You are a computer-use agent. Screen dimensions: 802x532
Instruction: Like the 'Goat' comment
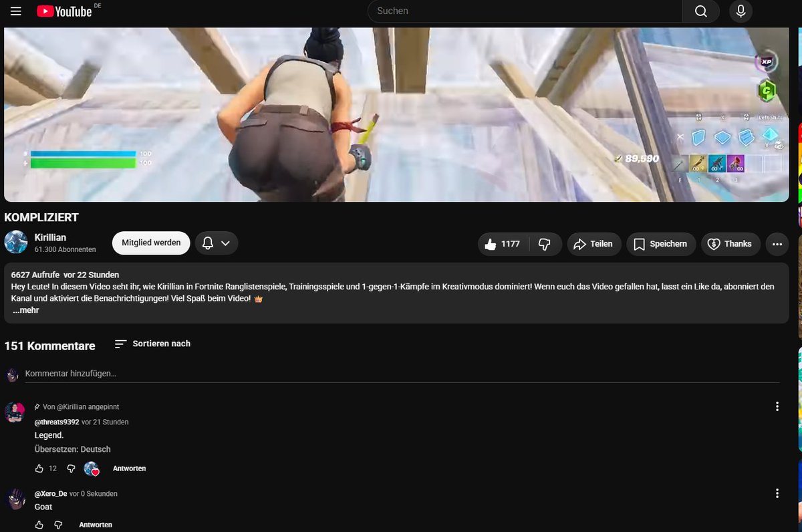39,525
